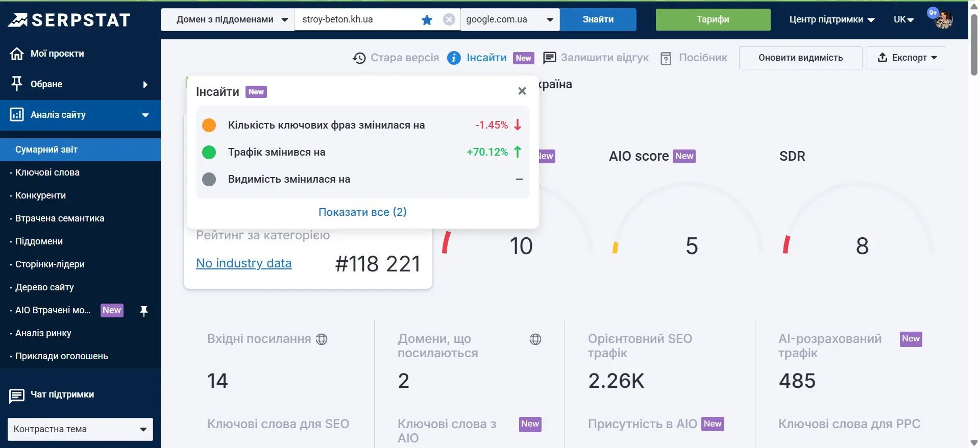980x448 pixels.
Task: Close the Інсайти popup
Action: [x=522, y=91]
